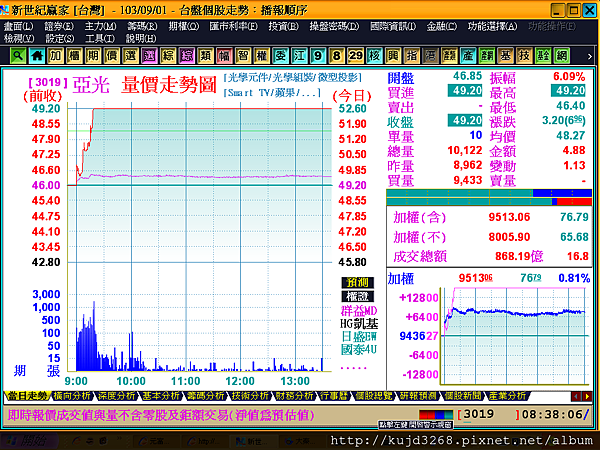Switch to the 個股新聞 tab
This screenshot has height=450, width=600.
point(463,396)
